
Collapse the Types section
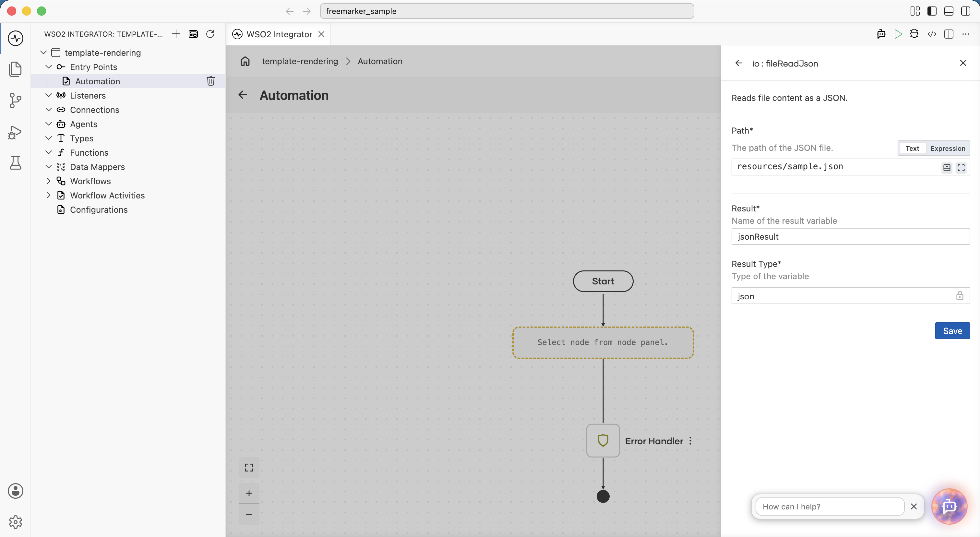coord(48,138)
